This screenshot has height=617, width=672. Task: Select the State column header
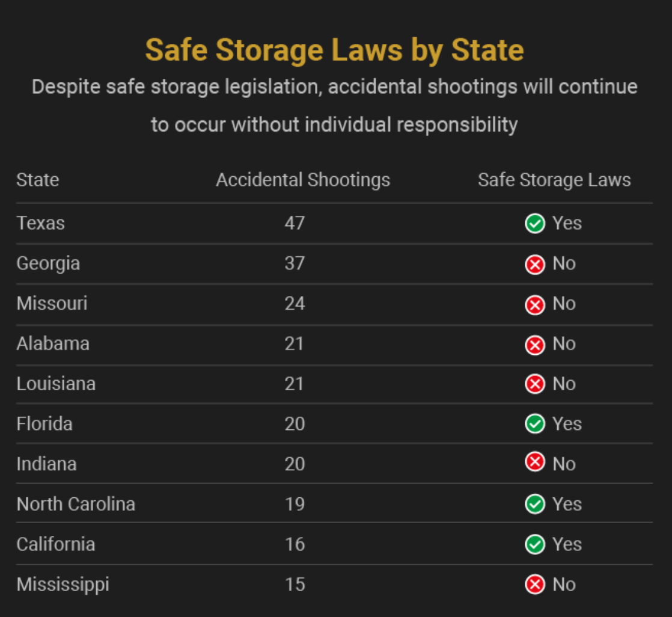(x=38, y=180)
